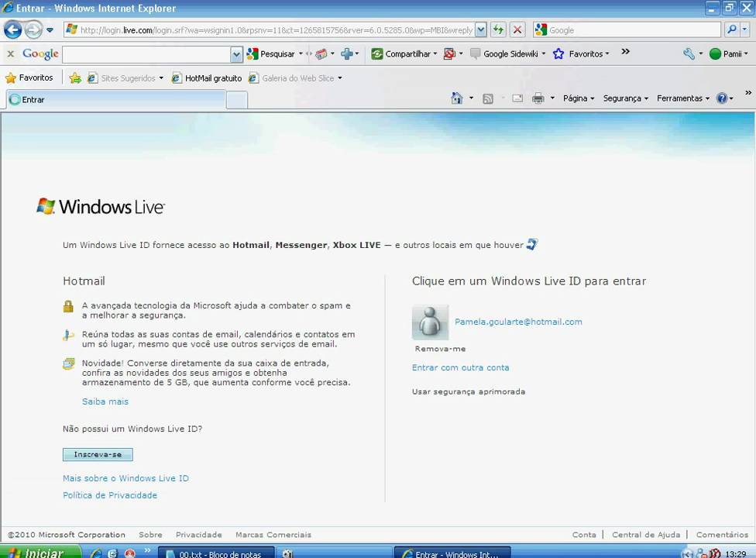Open search provider dropdown arrow
The image size is (756, 558).
[x=744, y=30]
